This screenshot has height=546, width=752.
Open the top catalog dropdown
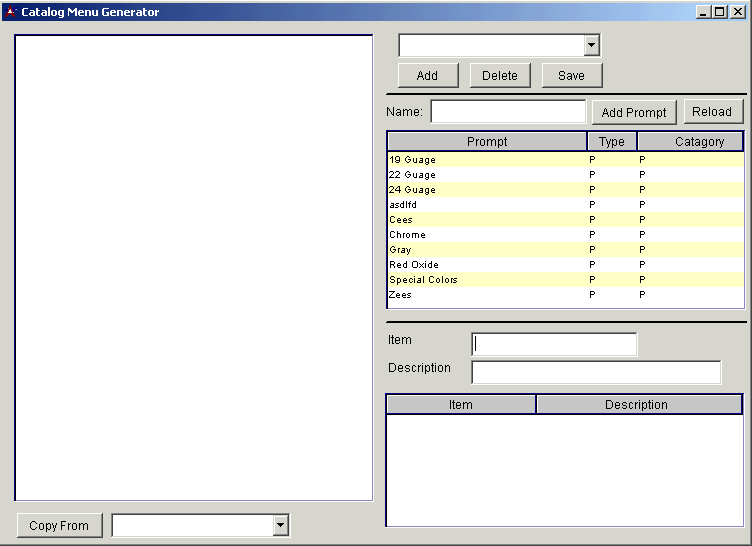[591, 46]
